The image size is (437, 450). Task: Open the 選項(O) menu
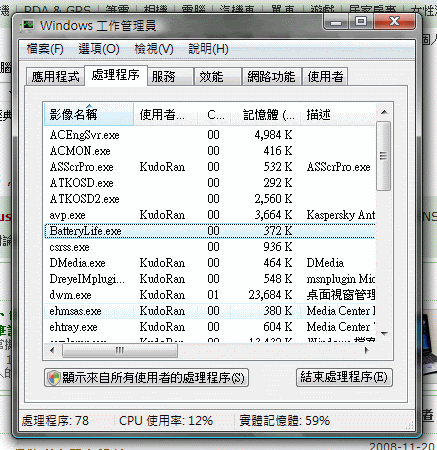tap(99, 49)
